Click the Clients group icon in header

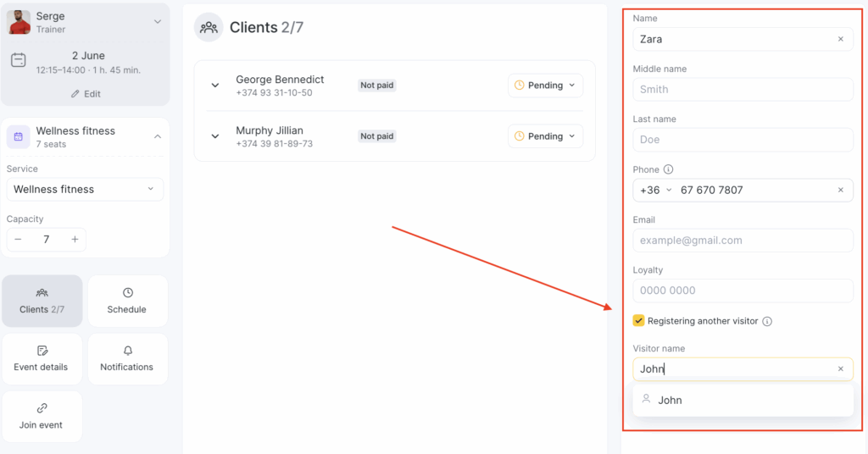click(x=209, y=27)
